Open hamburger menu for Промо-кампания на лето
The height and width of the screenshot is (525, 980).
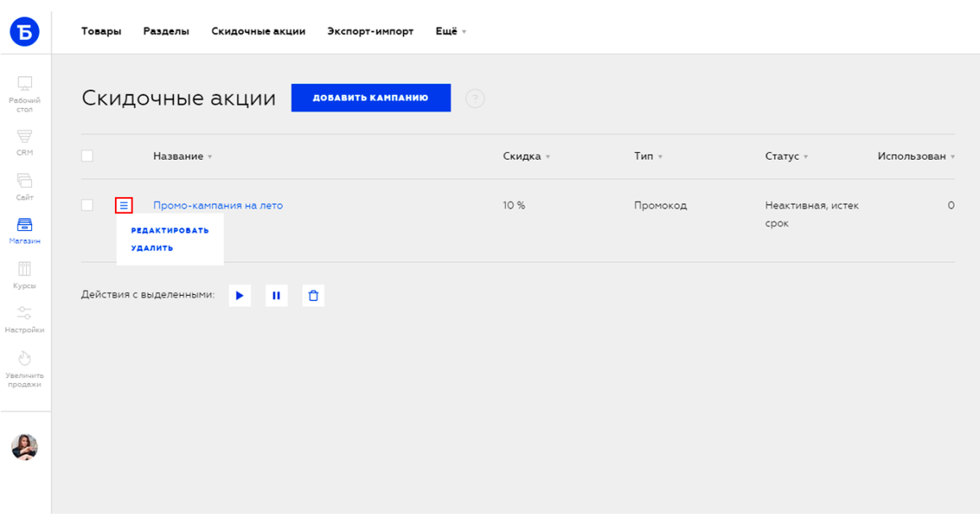[123, 205]
